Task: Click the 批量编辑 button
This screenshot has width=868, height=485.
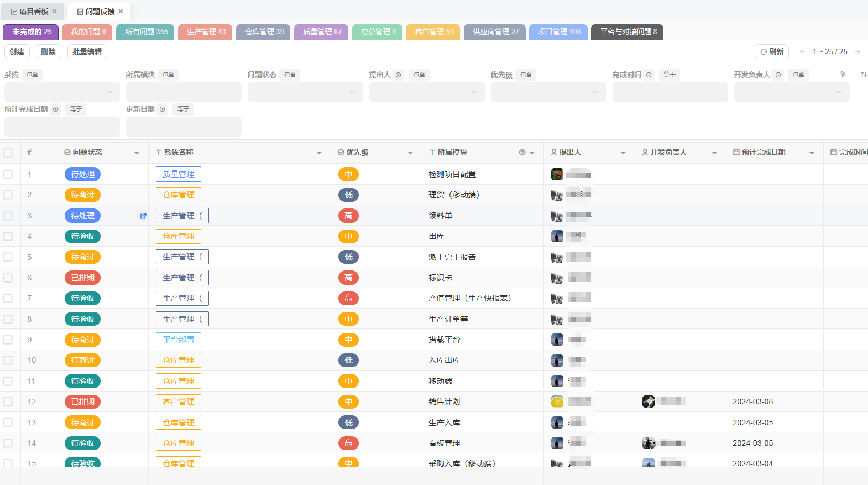Action: (87, 52)
